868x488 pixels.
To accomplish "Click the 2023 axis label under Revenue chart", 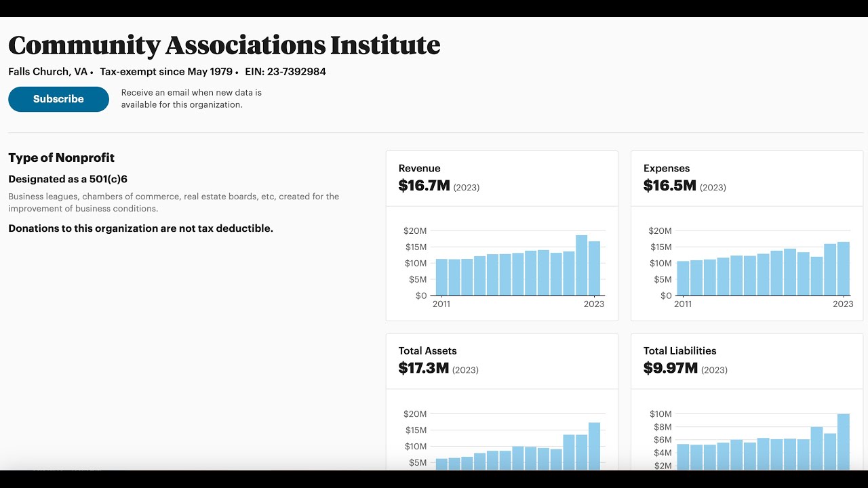I will 594,304.
